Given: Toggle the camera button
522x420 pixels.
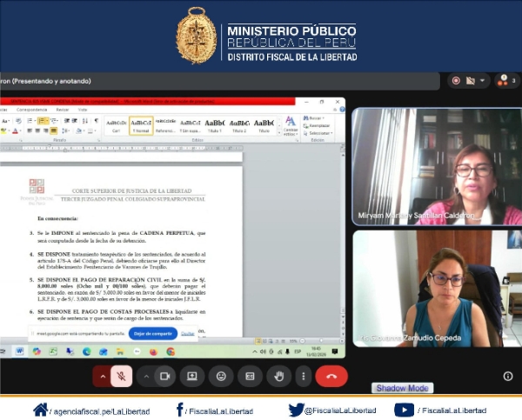Looking at the screenshot, I should tap(164, 377).
